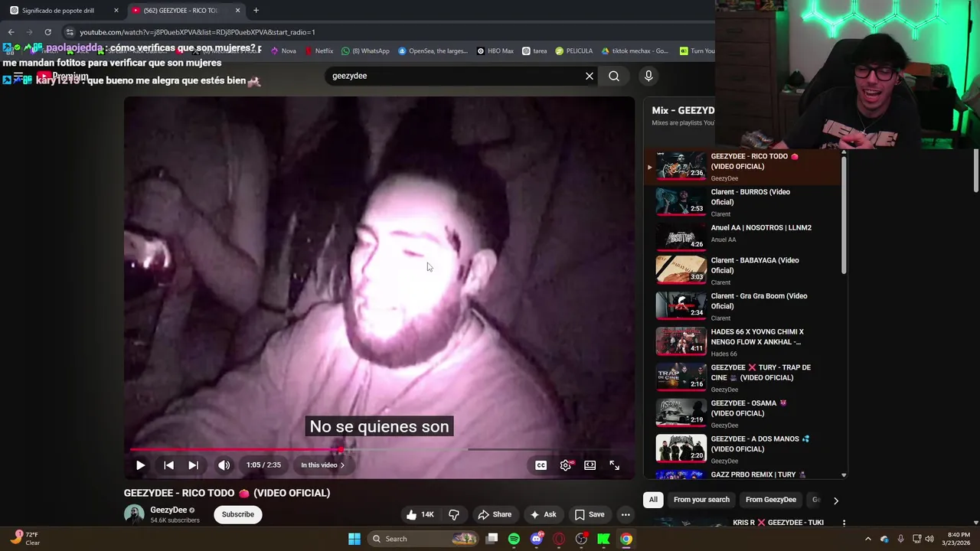This screenshot has height=551, width=980.
Task: Play 'Clarent - Gra Gra Boom' video
Action: click(x=743, y=306)
